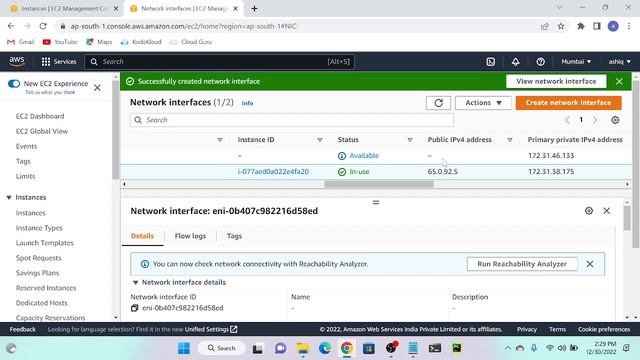Open EC2 Dashboard in the sidebar
Screen dimensions: 640x360
40,116
